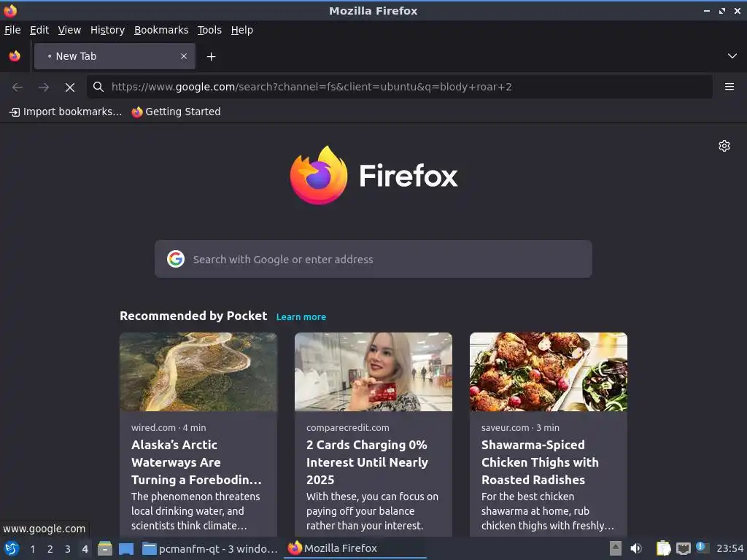
Task: Click Firefox icon in window title bar
Action: coord(10,10)
